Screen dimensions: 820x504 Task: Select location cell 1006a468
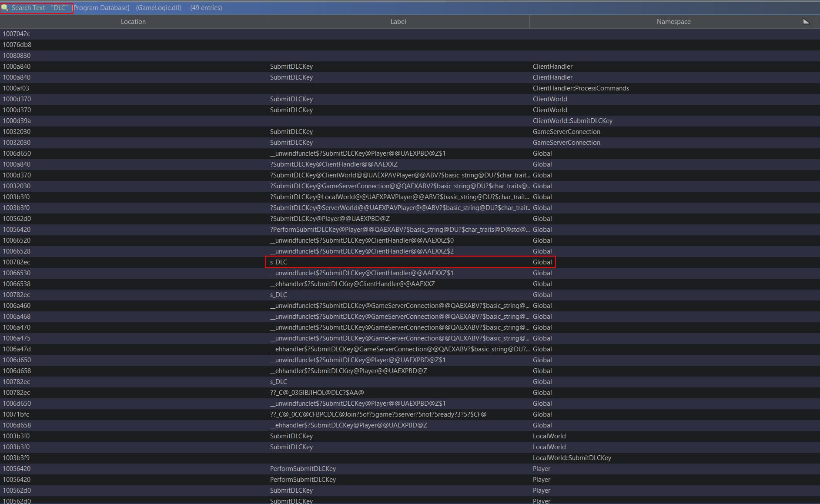tap(17, 317)
